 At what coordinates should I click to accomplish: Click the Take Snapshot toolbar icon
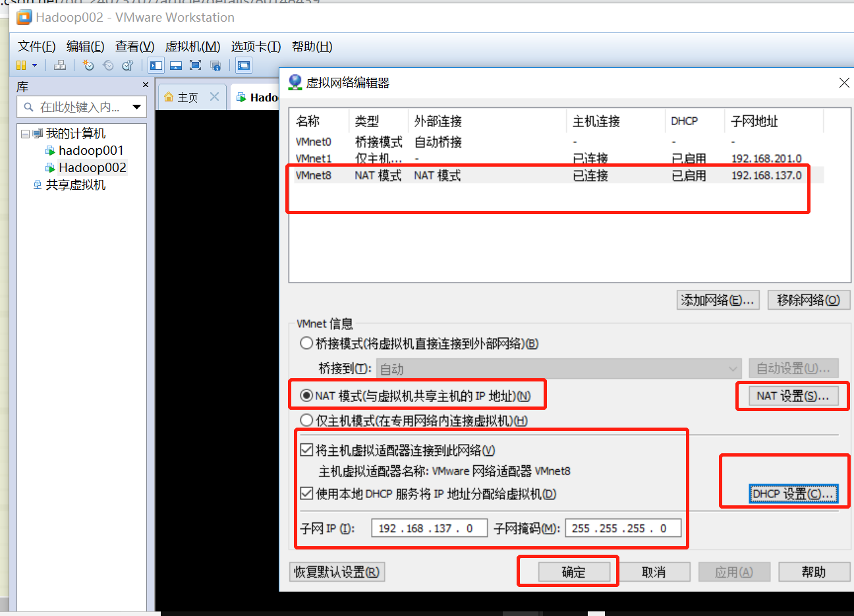point(88,65)
